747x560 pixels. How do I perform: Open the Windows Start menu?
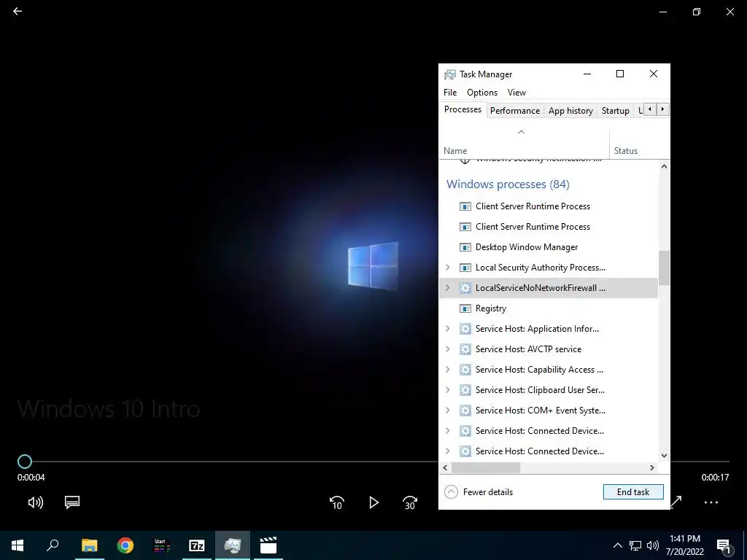[18, 545]
